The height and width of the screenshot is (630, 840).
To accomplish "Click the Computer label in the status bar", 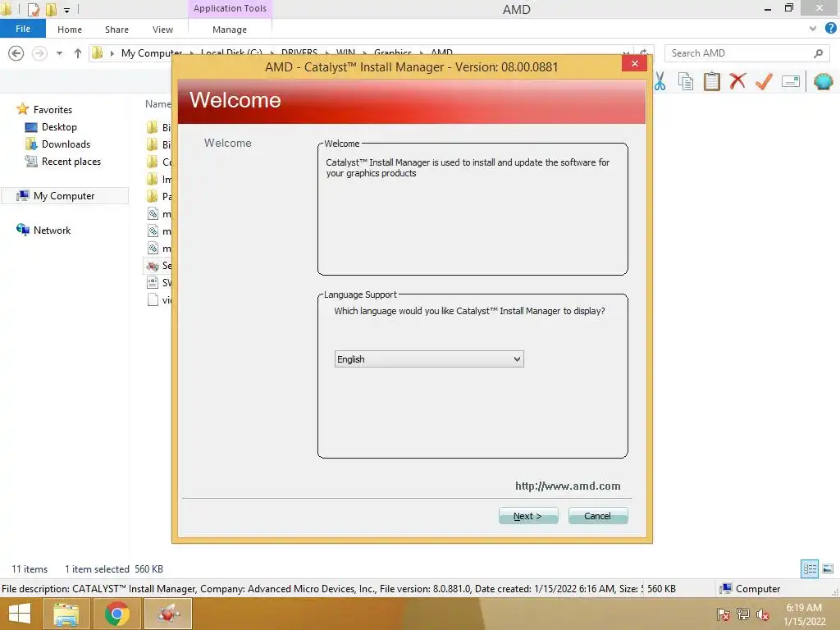I will 757,589.
